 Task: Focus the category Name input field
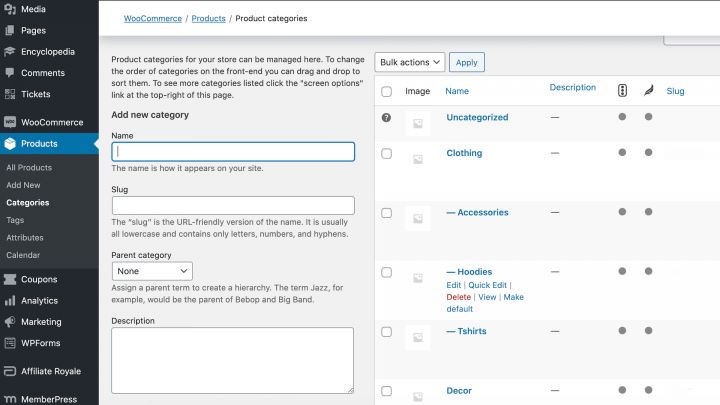(x=233, y=152)
